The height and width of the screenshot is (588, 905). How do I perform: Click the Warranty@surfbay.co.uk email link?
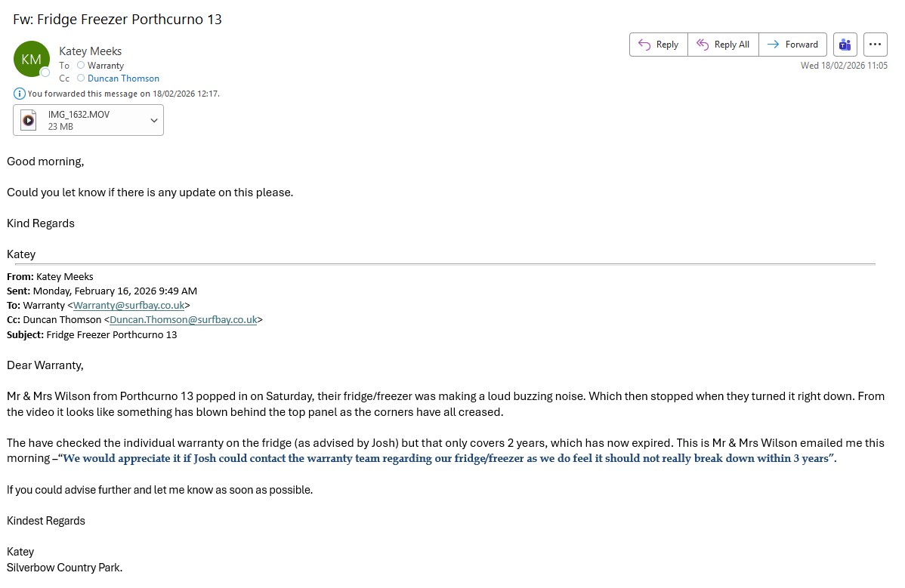click(128, 306)
